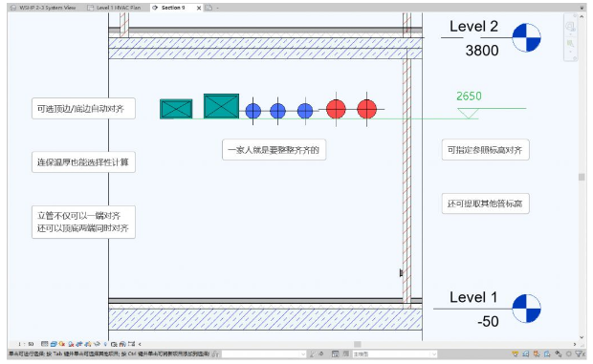
Task: Click the Reveal Constraints icon
Action: click(x=131, y=344)
